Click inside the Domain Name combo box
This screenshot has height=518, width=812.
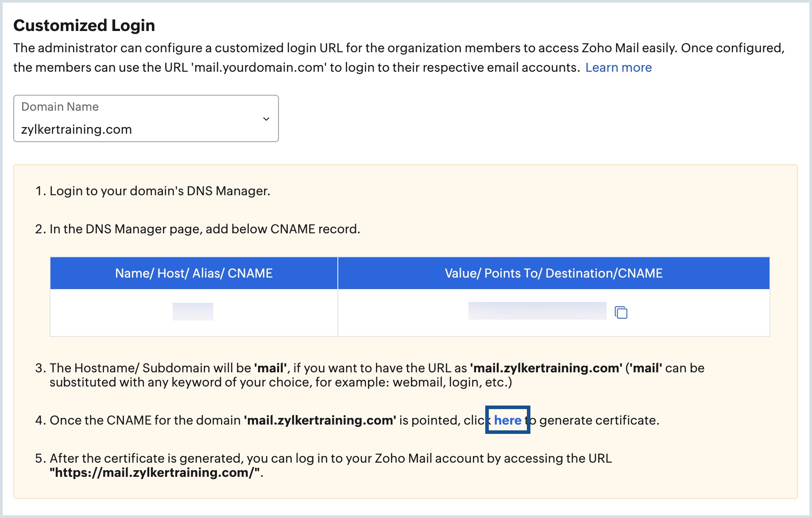click(146, 119)
